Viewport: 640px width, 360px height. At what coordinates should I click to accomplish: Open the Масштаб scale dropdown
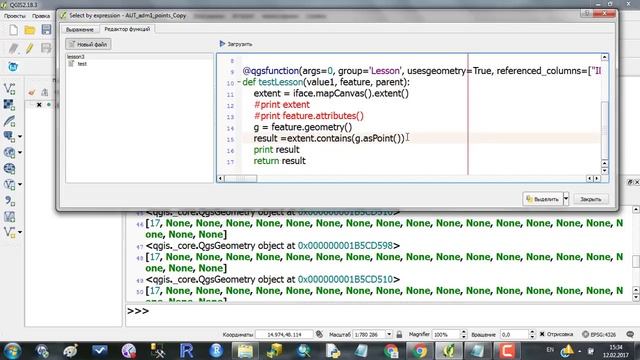(389, 334)
